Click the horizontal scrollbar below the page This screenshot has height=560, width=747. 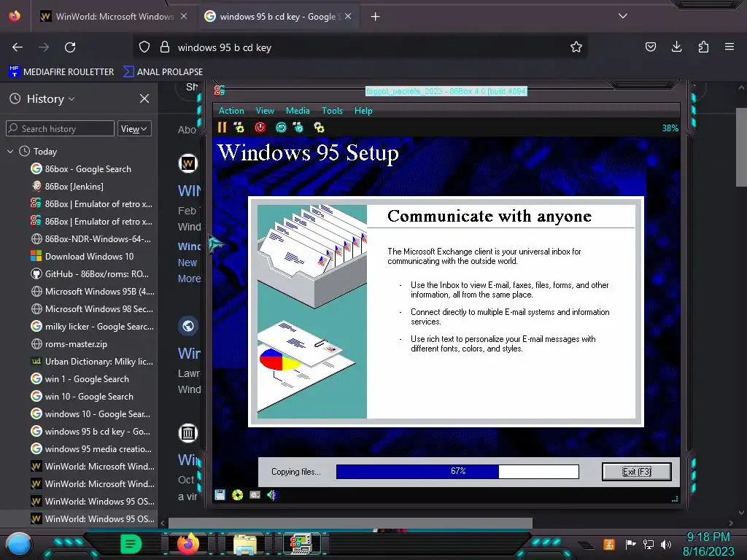click(350, 523)
